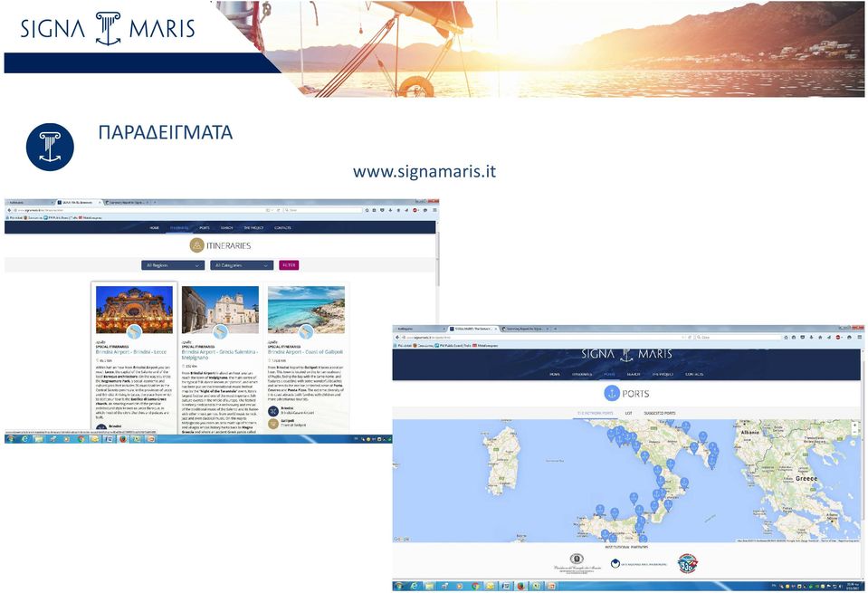Open Internet Explorer from the taskbar under the Ports window
868x593 pixels.
[x=414, y=587]
